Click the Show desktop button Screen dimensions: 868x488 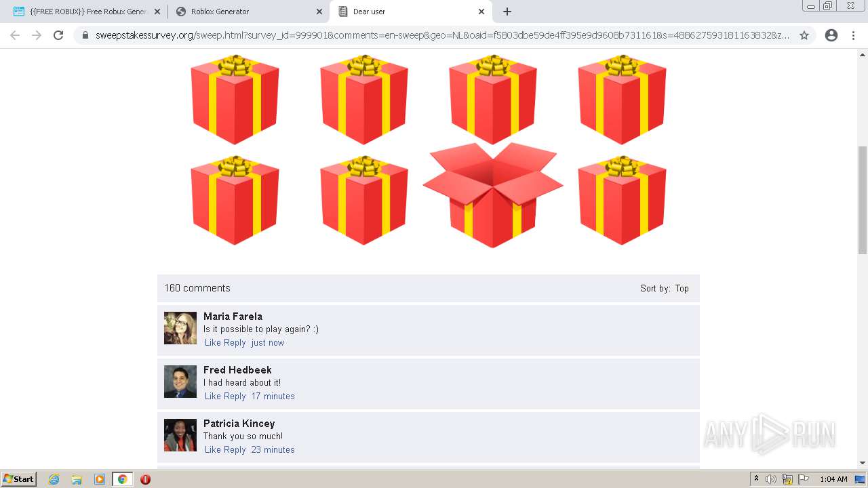click(x=861, y=479)
